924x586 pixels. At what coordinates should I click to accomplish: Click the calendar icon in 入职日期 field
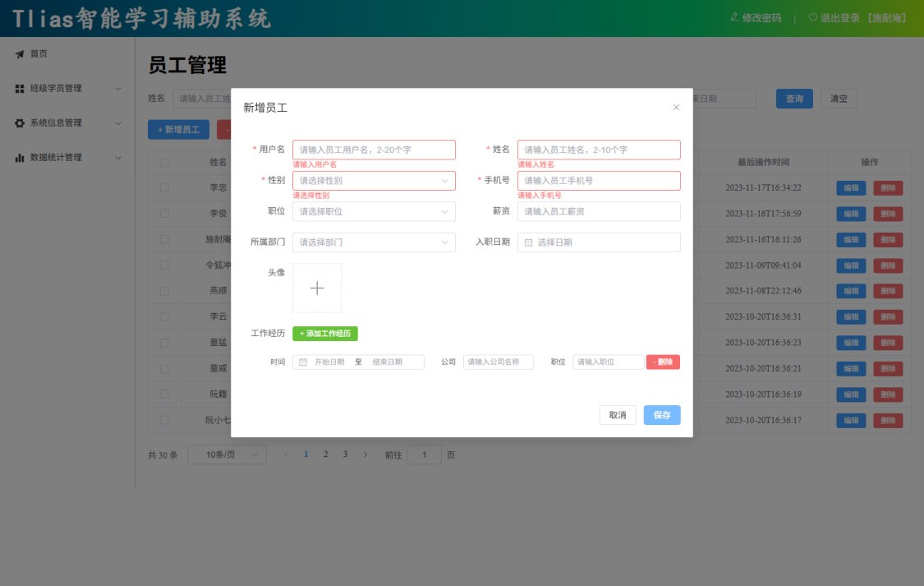pos(529,242)
